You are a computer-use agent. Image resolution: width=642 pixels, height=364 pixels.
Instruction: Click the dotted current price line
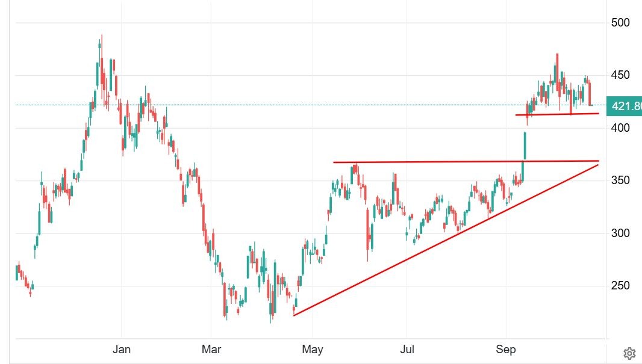pyautogui.click(x=301, y=105)
